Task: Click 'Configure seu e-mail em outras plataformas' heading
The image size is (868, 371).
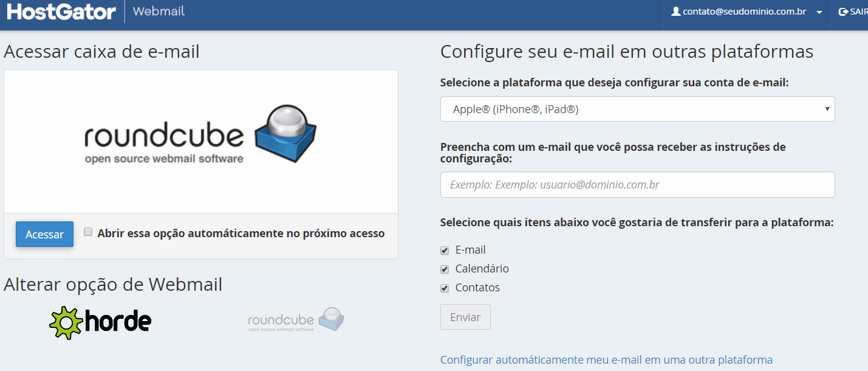Action: pyautogui.click(x=627, y=52)
